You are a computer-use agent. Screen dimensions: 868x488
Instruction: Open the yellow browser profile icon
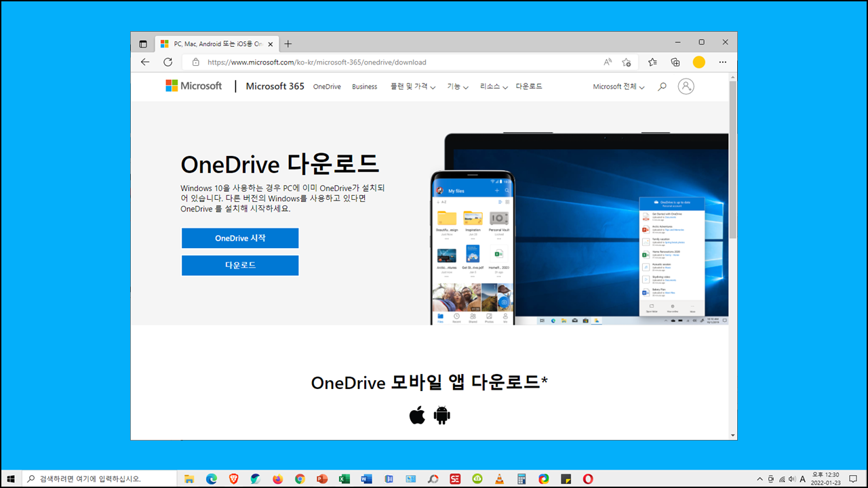click(699, 62)
